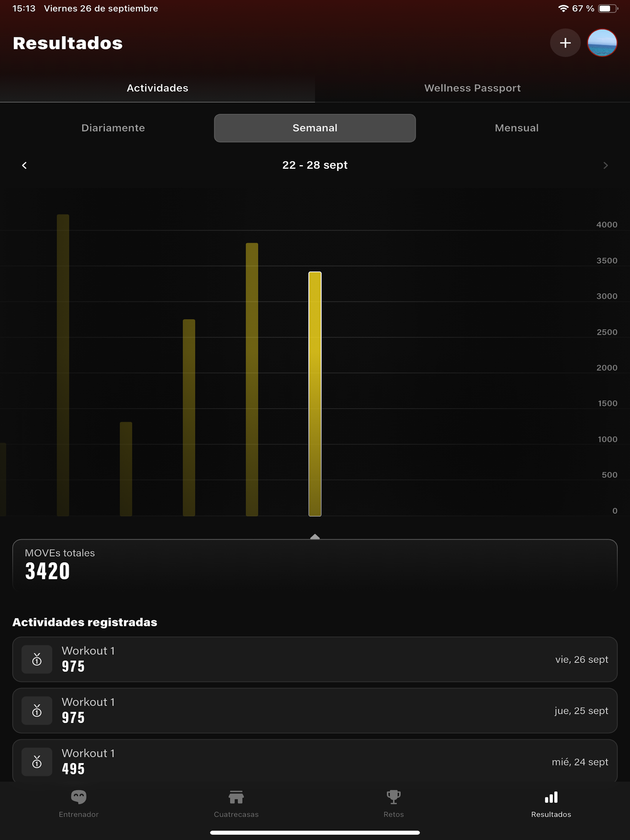Viewport: 630px width, 840px height.
Task: Open the Retos trophy tab icon
Action: [x=393, y=797]
